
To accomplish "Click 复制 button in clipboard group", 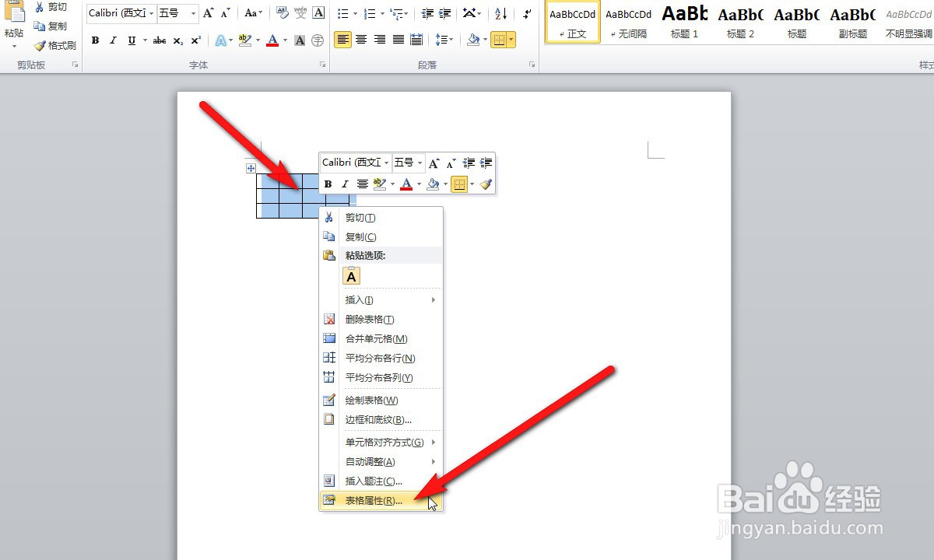I will [51, 26].
